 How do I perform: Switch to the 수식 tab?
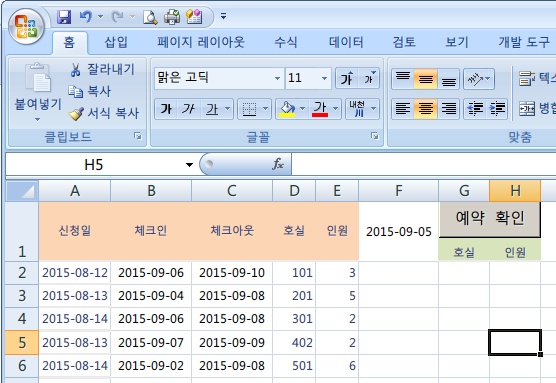[286, 42]
